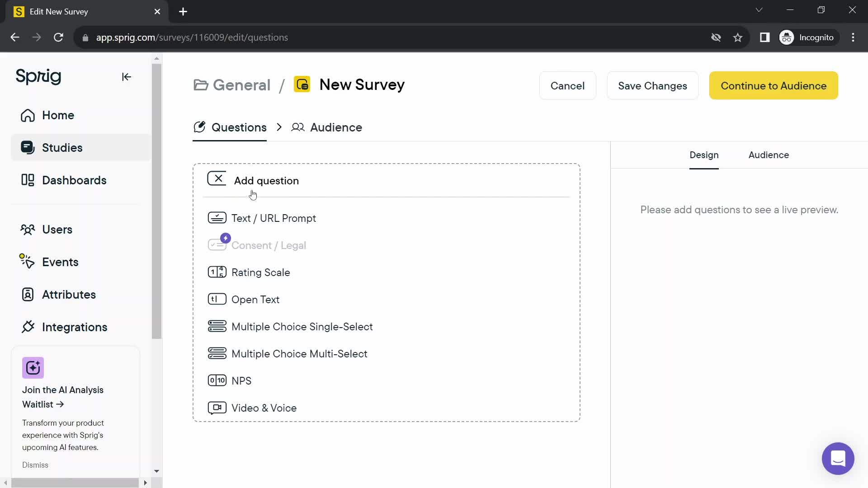Viewport: 868px width, 488px height.
Task: Click the Continue to Audience button
Action: [x=774, y=86]
